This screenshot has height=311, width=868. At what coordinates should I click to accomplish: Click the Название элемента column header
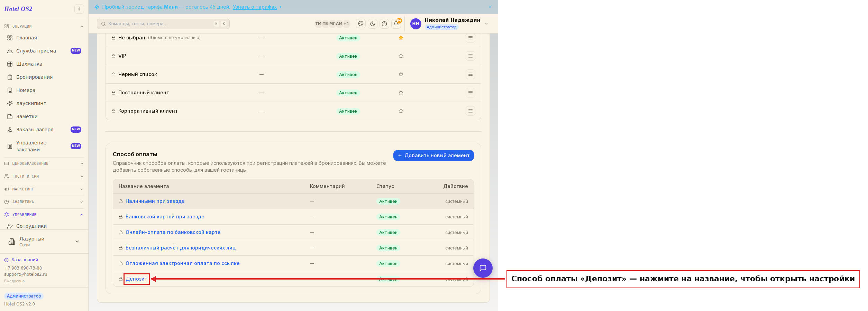tap(144, 186)
